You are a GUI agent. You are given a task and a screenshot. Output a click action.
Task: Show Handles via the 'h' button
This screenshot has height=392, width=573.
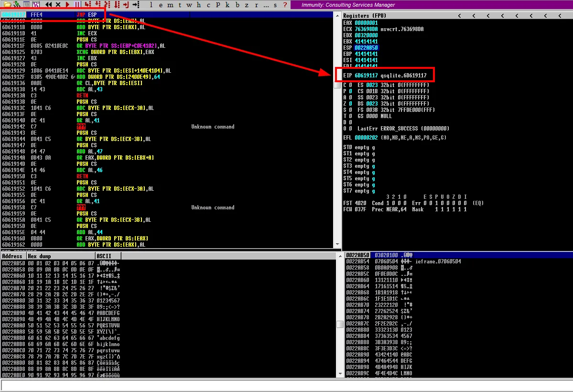pyautogui.click(x=198, y=5)
